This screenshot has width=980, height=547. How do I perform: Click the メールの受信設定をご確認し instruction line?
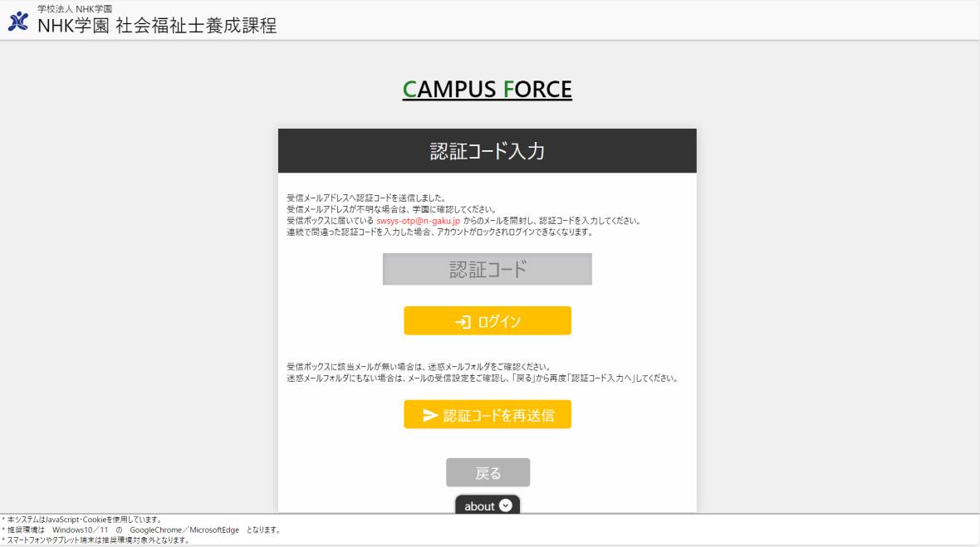[x=483, y=379]
